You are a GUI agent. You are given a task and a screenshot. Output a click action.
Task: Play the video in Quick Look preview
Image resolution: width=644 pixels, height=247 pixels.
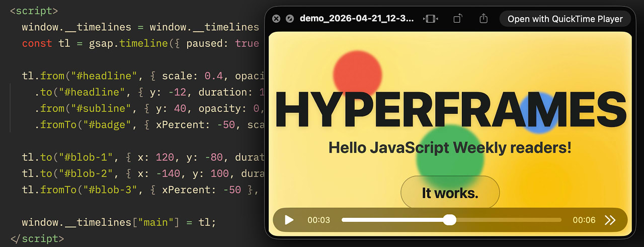click(289, 220)
